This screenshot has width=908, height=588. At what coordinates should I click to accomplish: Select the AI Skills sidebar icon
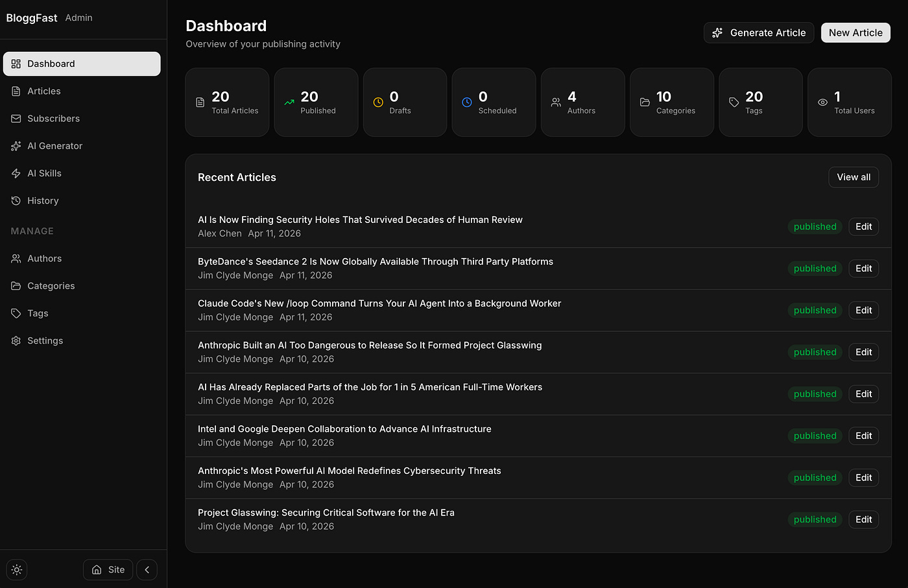point(16,173)
